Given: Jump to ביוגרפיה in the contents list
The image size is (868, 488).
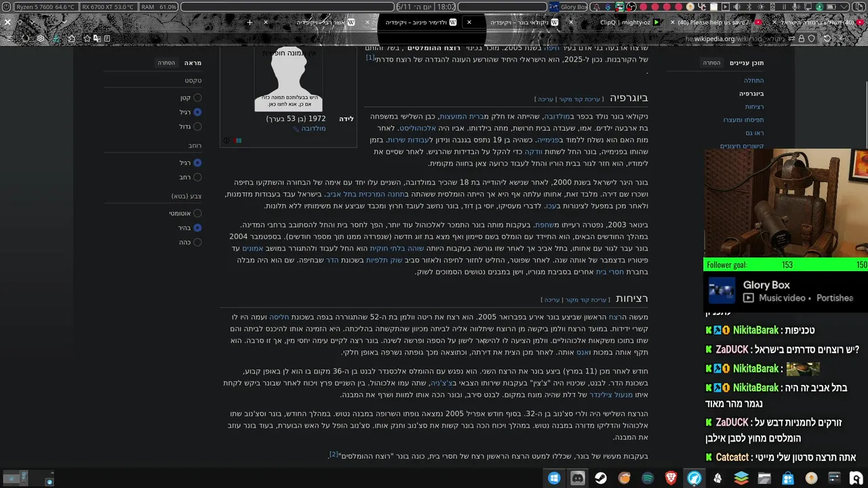Looking at the screenshot, I should [x=751, y=94].
